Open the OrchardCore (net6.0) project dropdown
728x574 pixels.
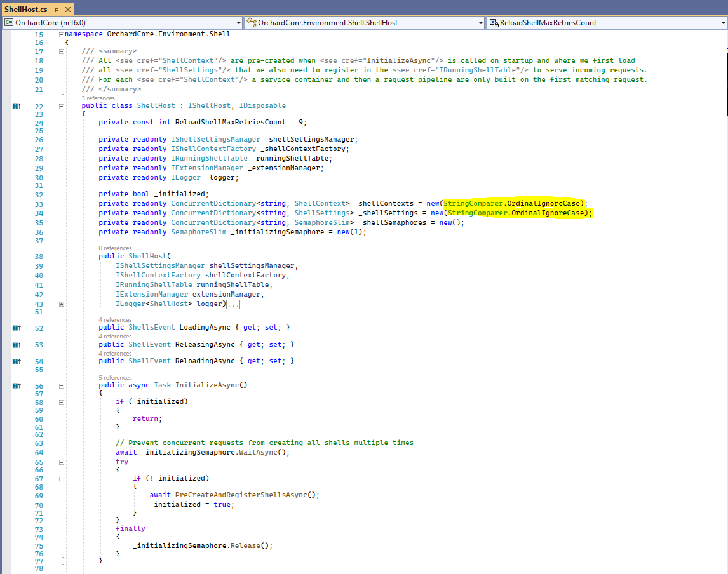pyautogui.click(x=123, y=23)
